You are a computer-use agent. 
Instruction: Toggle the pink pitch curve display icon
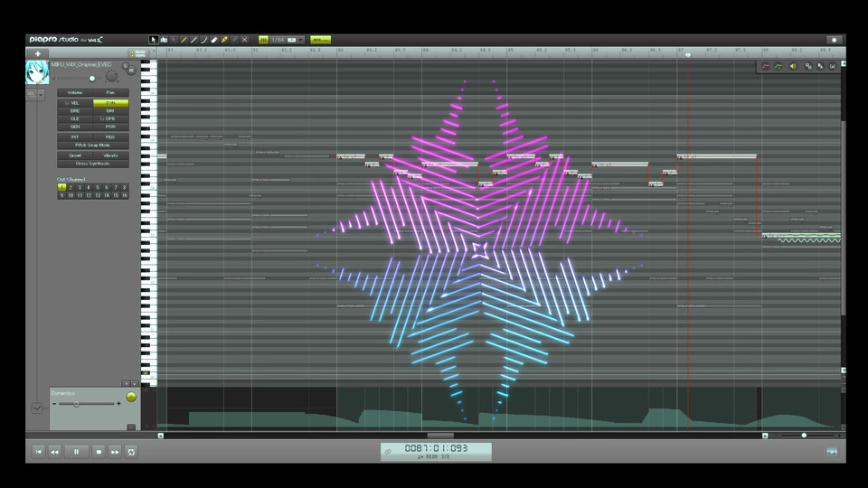[766, 66]
